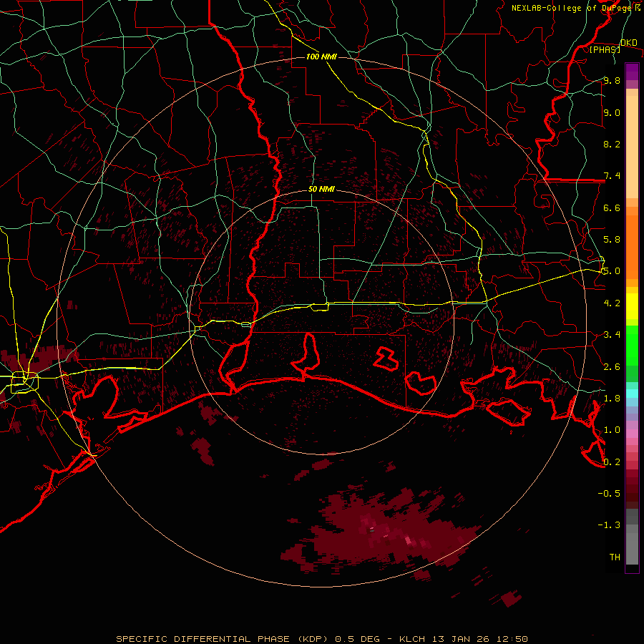
Task: Click the 2.6 value on the color scale
Action: click(x=612, y=366)
